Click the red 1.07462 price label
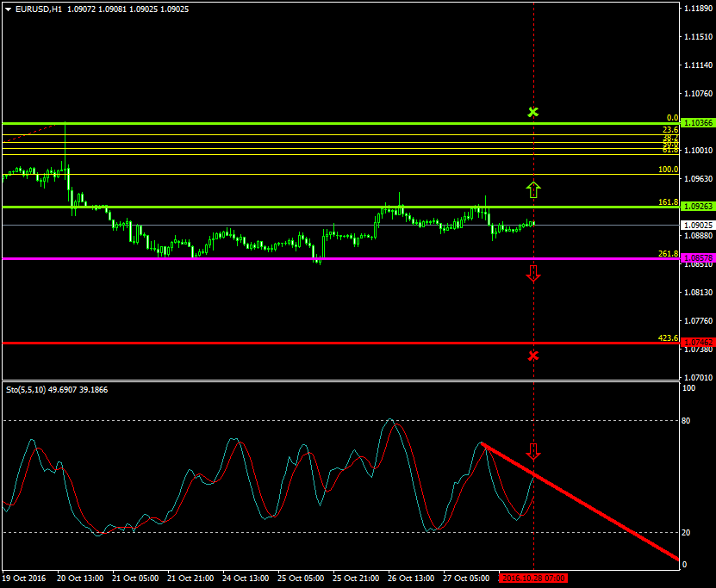Image resolution: width=716 pixels, height=588 pixels. tap(697, 343)
